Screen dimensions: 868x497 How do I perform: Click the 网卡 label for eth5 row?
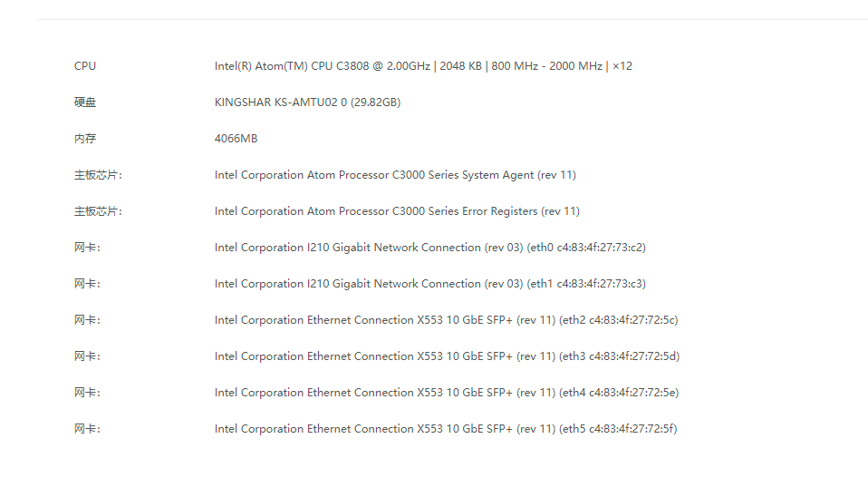(x=87, y=429)
